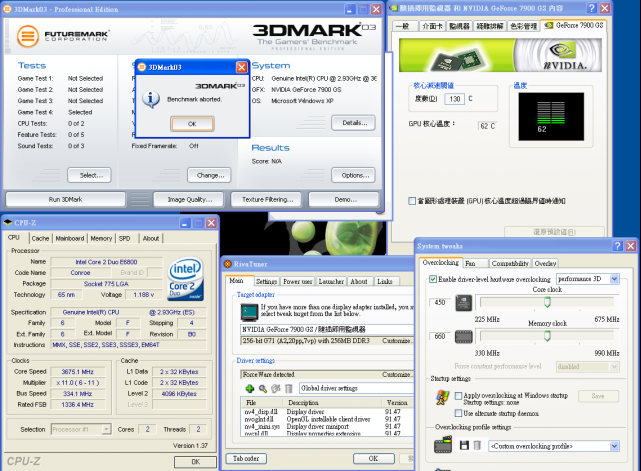Click the overclocking profile film icon
Viewport: 641px width, 471px height.
pyautogui.click(x=443, y=444)
